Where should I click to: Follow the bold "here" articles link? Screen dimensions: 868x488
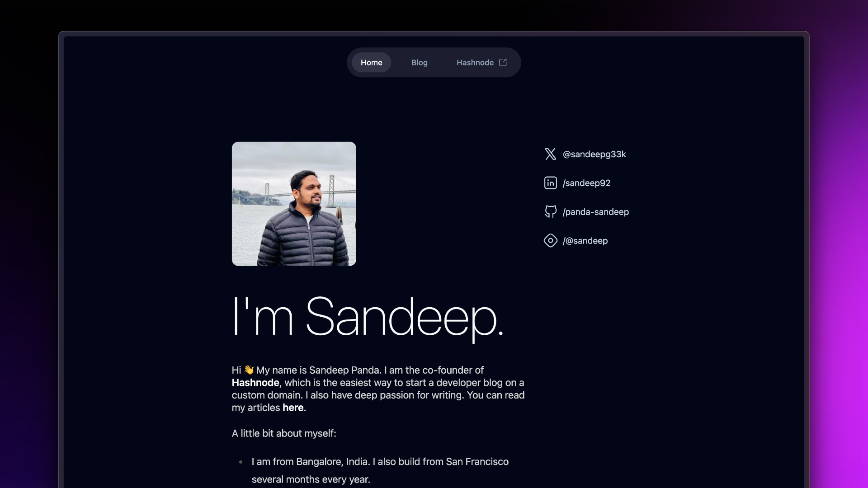click(293, 408)
